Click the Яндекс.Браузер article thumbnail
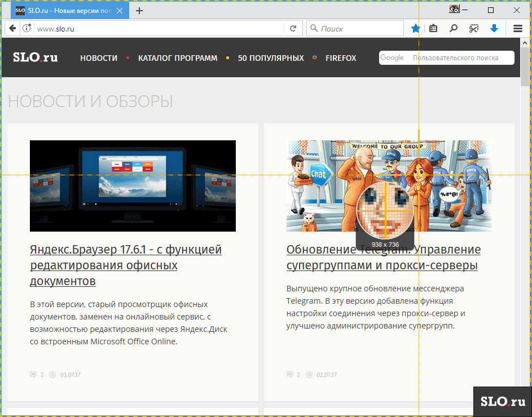 tap(133, 186)
